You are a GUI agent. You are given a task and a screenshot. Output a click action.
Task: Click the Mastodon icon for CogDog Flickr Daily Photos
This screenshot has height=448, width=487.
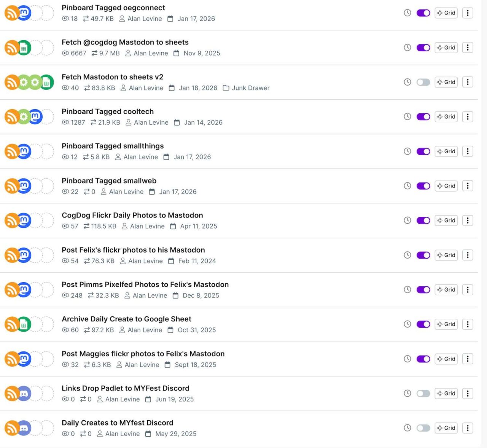[x=24, y=221]
